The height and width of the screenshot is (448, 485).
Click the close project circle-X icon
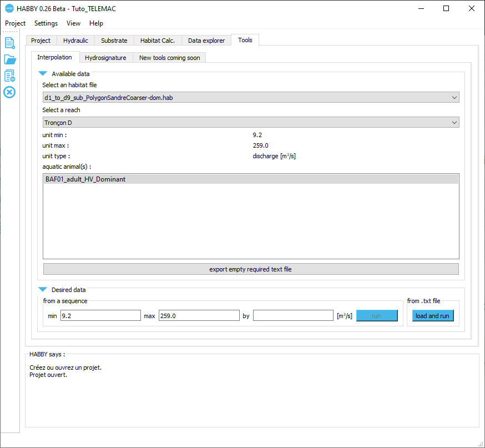coord(9,92)
